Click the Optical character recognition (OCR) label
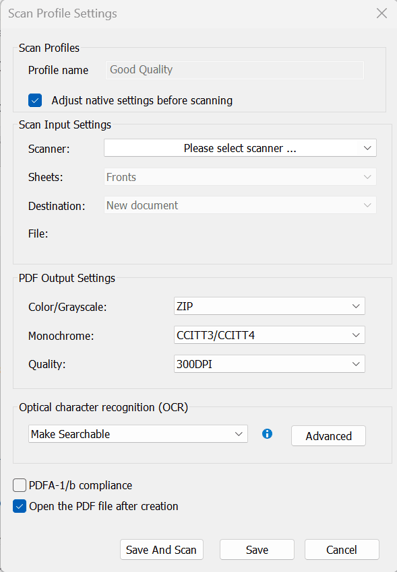 click(x=104, y=407)
